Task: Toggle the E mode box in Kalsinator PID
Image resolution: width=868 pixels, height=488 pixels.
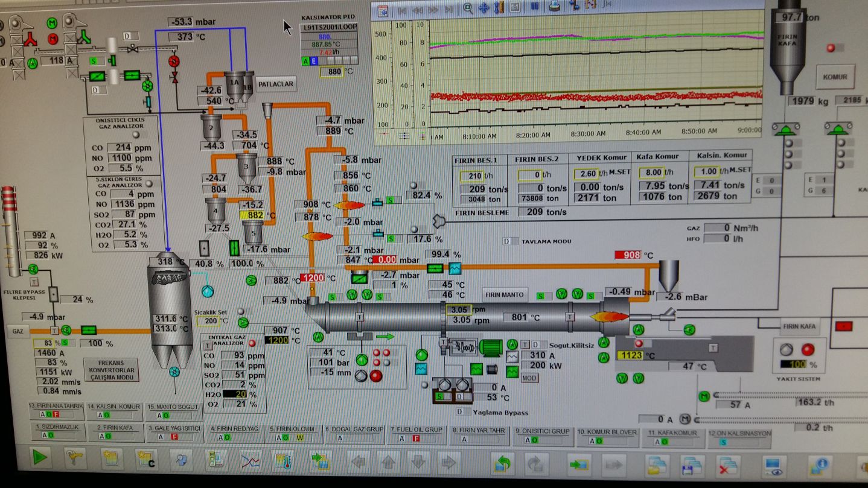Action: pos(314,62)
